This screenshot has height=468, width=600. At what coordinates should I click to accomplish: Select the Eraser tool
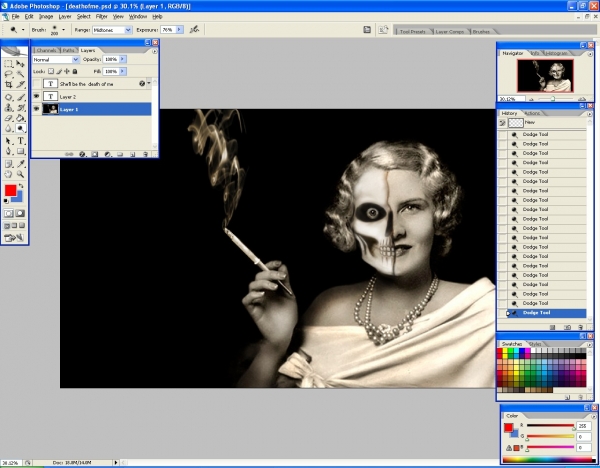(x=8, y=118)
